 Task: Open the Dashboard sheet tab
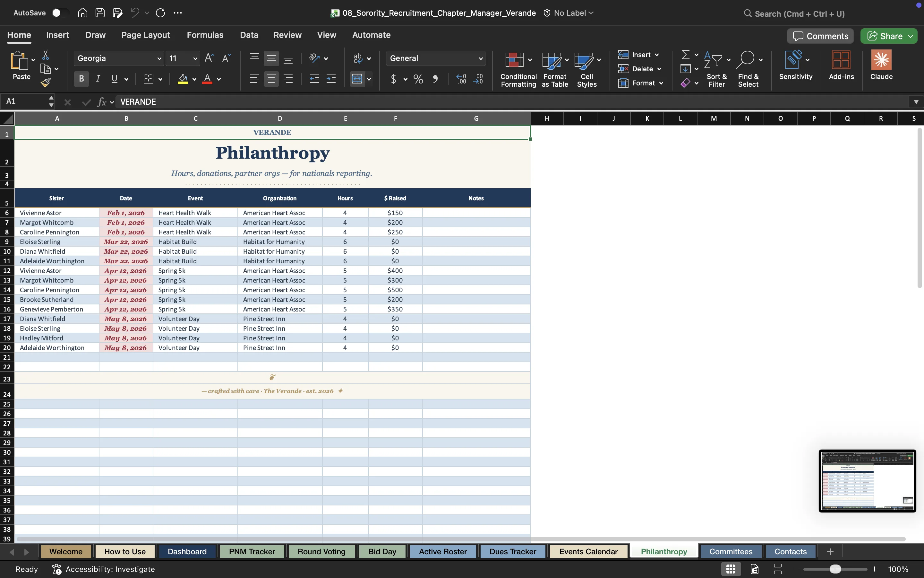point(187,552)
